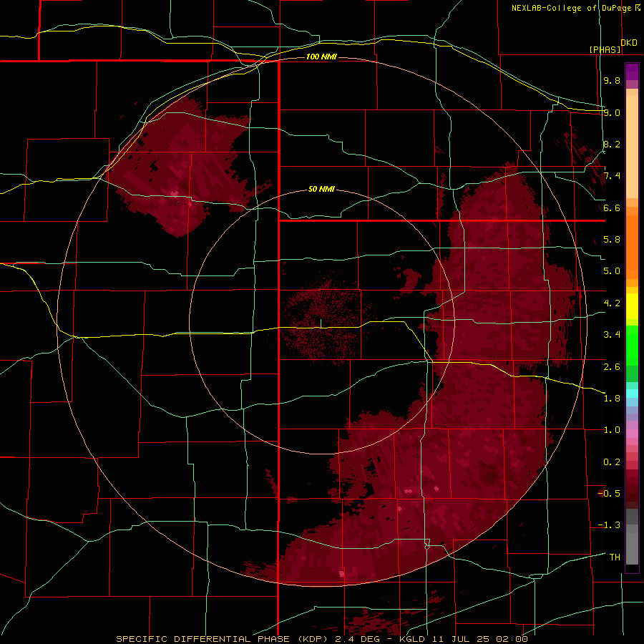The width and height of the screenshot is (644, 644).
Task: Click the 8.2 value on the legend
Action: [612, 144]
